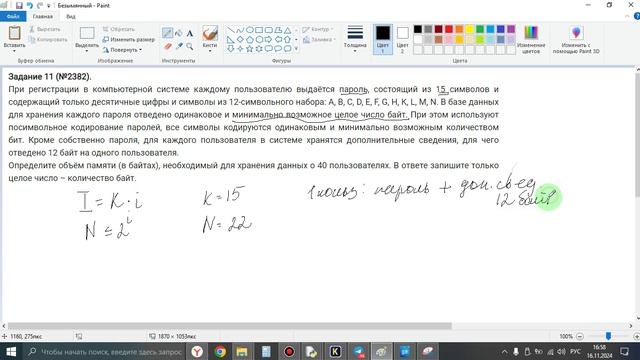Select the Fill with color bucket tool
The height and width of the screenshot is (360, 640).
pyautogui.click(x=179, y=33)
